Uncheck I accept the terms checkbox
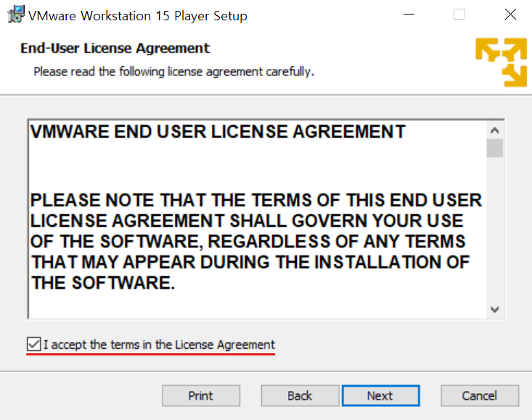The image size is (532, 420). (x=33, y=344)
